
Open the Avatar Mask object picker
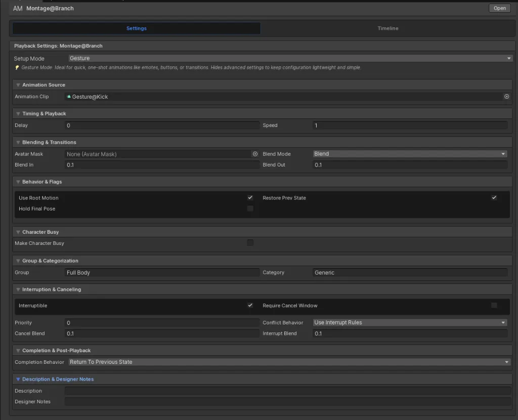click(255, 154)
